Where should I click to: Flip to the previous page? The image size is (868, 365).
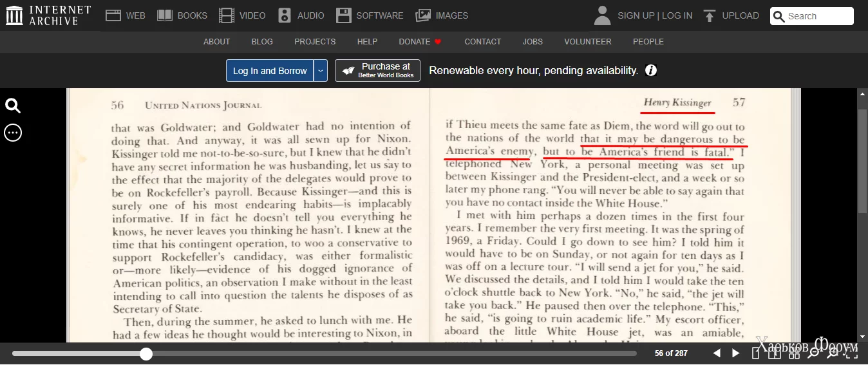pyautogui.click(x=717, y=353)
